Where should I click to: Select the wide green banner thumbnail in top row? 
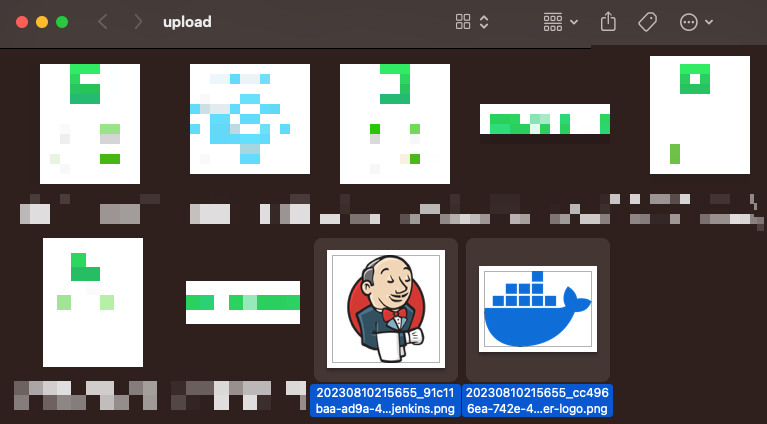[x=545, y=119]
